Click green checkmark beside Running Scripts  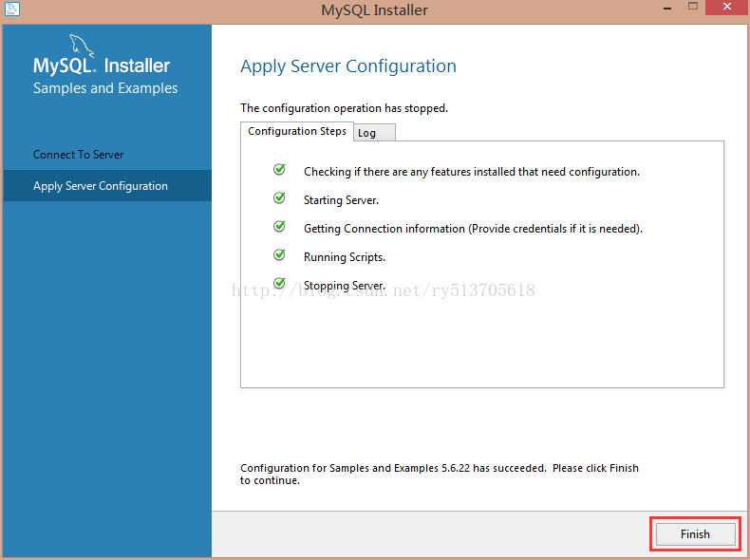[x=279, y=255]
